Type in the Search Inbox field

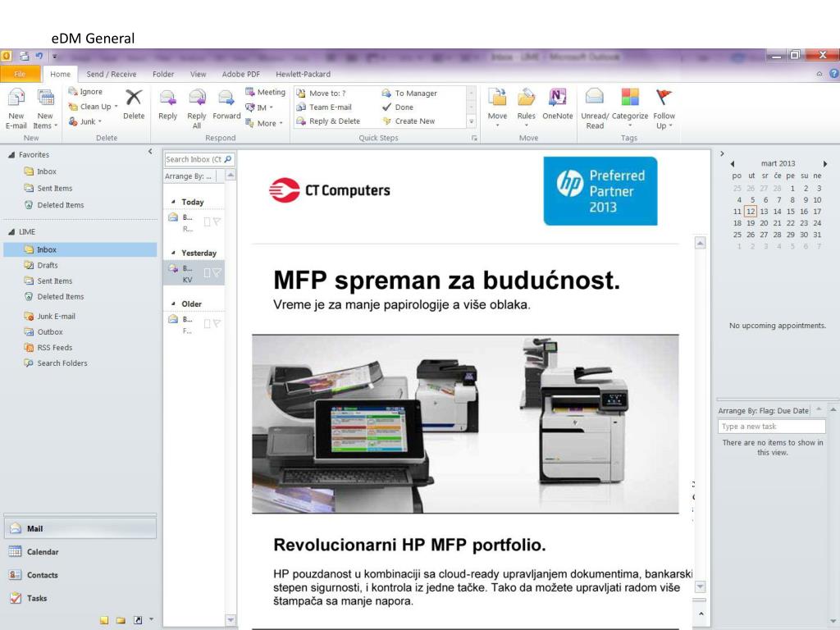click(x=194, y=159)
